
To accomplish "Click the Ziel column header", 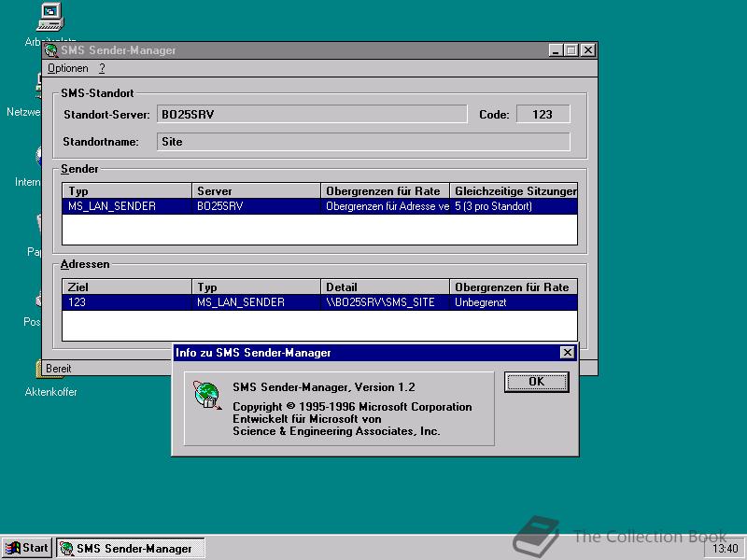I will (127, 287).
